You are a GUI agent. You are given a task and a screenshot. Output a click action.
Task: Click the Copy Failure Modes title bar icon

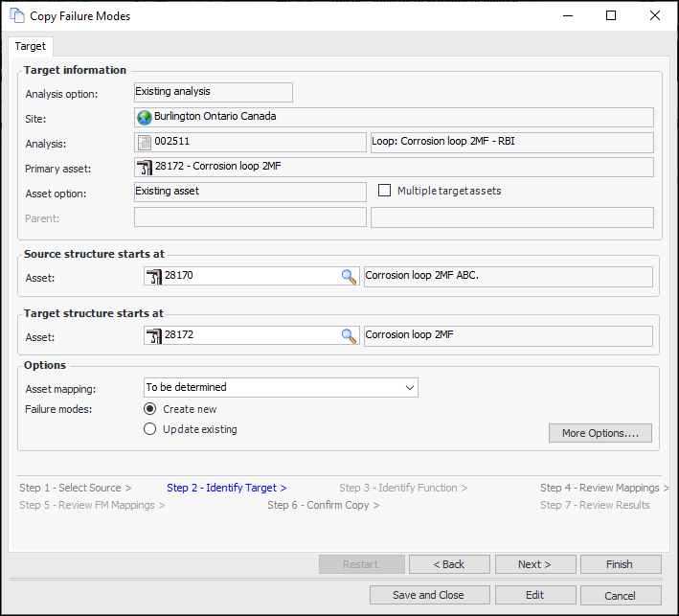click(16, 15)
